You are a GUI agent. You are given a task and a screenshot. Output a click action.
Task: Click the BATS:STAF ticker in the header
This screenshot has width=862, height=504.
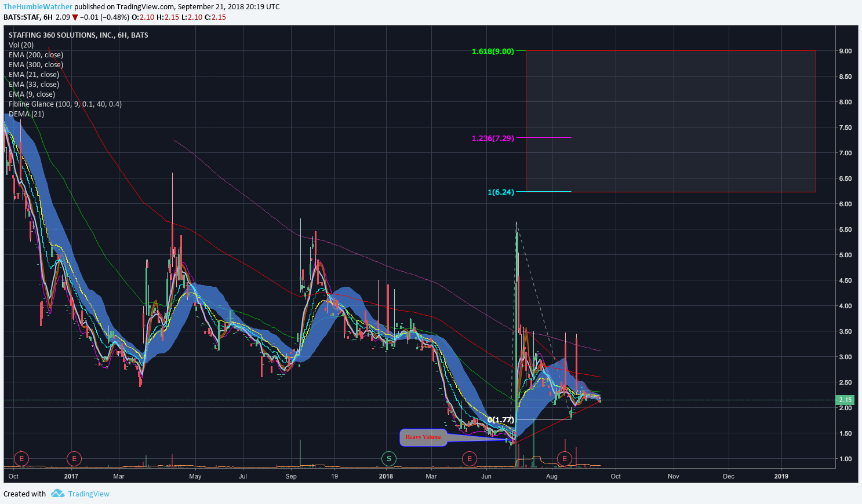click(21, 17)
